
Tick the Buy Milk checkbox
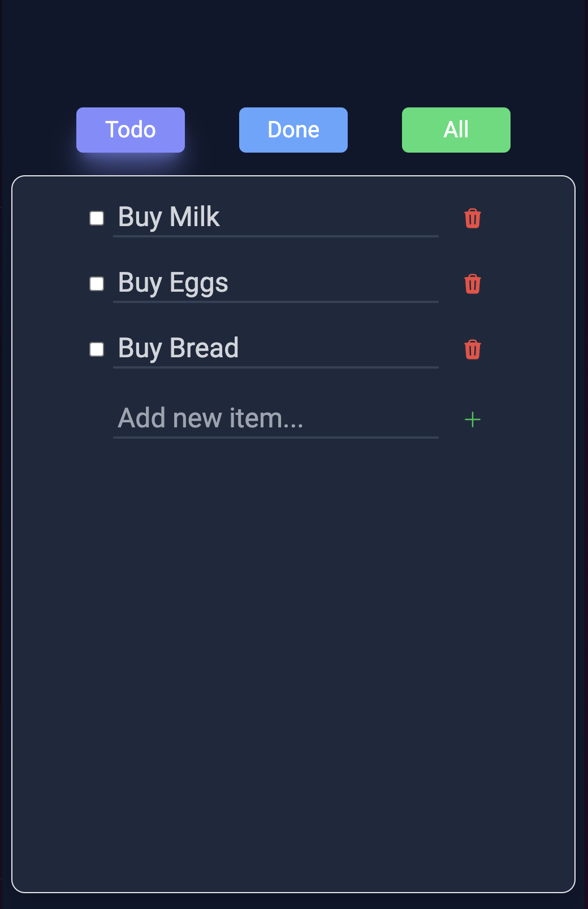[x=97, y=218]
